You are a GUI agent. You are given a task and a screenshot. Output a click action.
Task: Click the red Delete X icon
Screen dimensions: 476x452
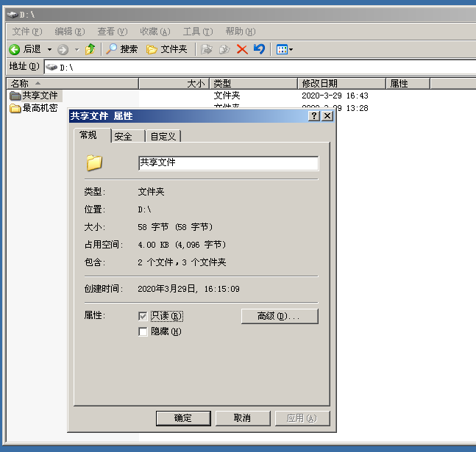[x=242, y=49]
